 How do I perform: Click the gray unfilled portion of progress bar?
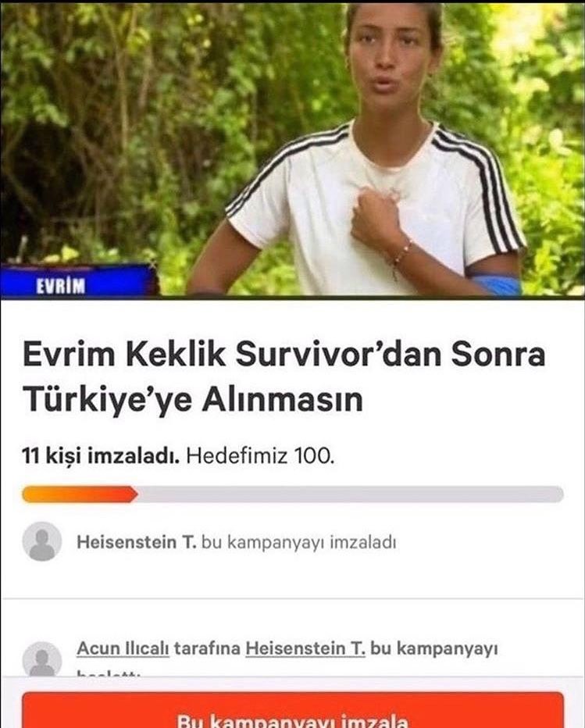click(351, 494)
